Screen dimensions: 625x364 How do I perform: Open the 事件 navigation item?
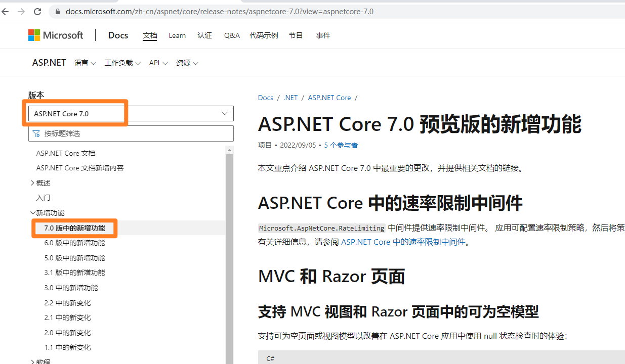[x=323, y=35]
